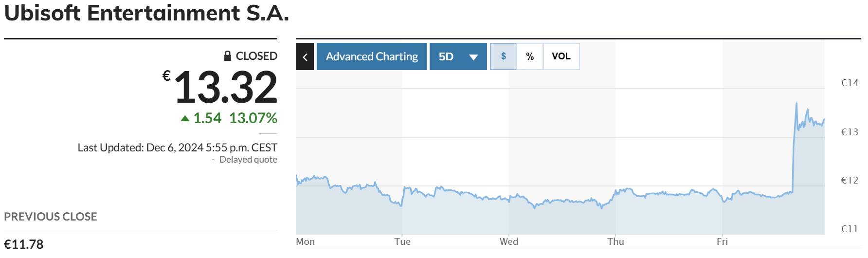Image resolution: width=868 pixels, height=258 pixels.
Task: Click the Tue label on chart axis
Action: tap(402, 242)
